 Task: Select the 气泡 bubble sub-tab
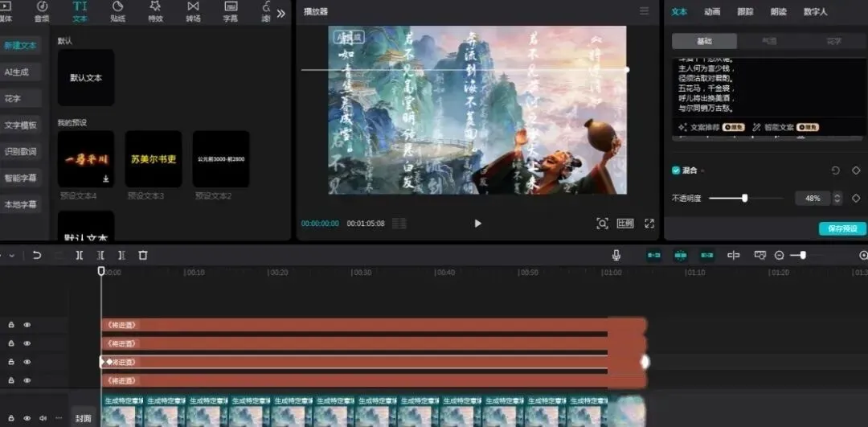click(x=769, y=41)
